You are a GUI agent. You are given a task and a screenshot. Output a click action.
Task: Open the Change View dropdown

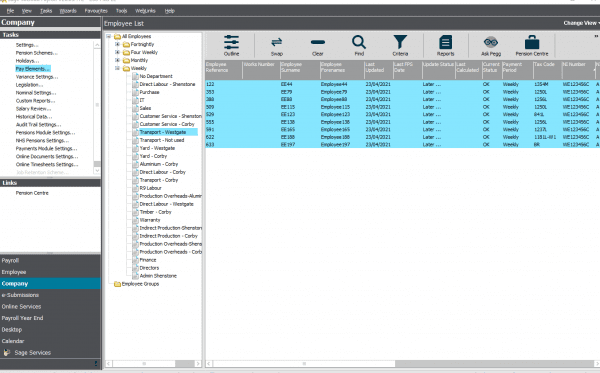point(581,23)
